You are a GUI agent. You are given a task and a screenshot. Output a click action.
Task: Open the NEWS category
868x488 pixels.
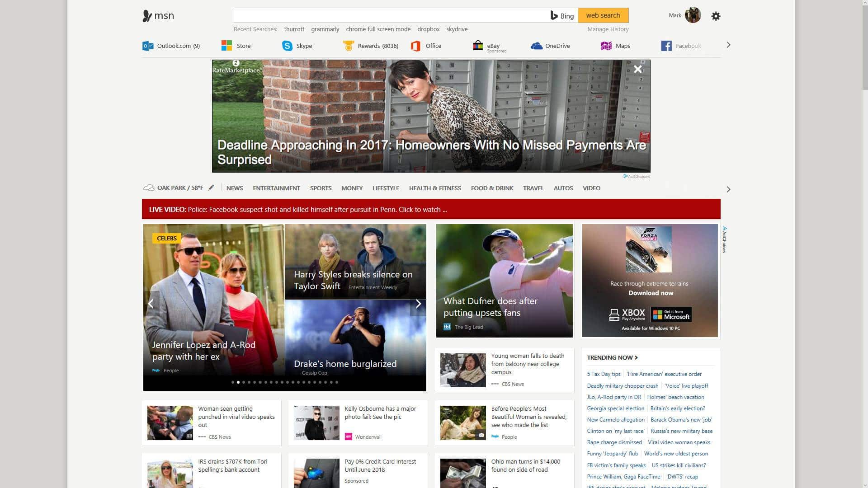pos(235,188)
